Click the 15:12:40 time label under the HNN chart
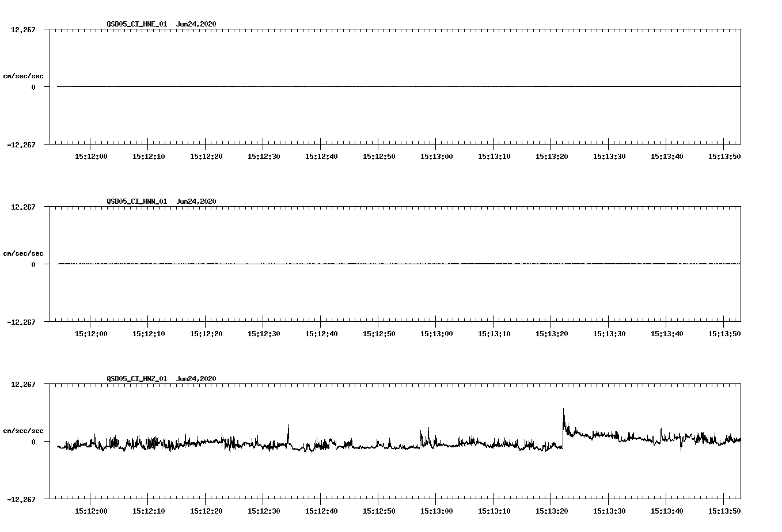This screenshot has width=782, height=532. (321, 333)
